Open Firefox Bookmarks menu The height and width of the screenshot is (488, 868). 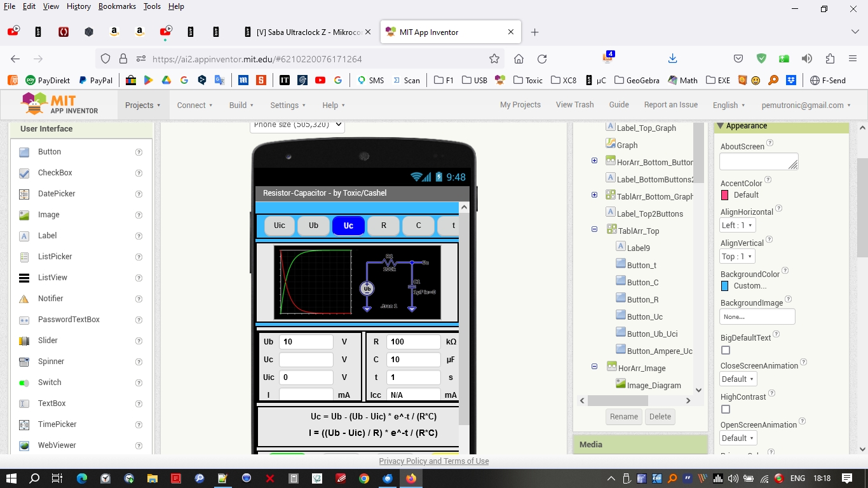(x=116, y=6)
